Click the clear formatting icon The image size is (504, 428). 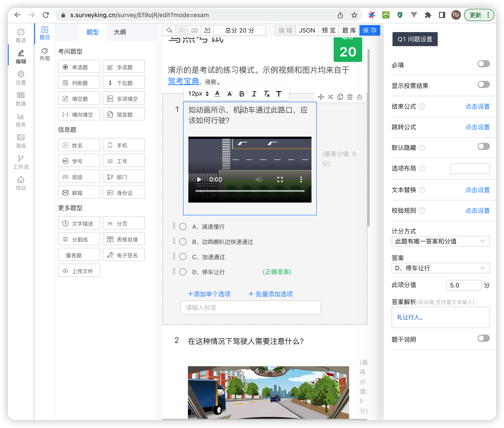point(267,94)
